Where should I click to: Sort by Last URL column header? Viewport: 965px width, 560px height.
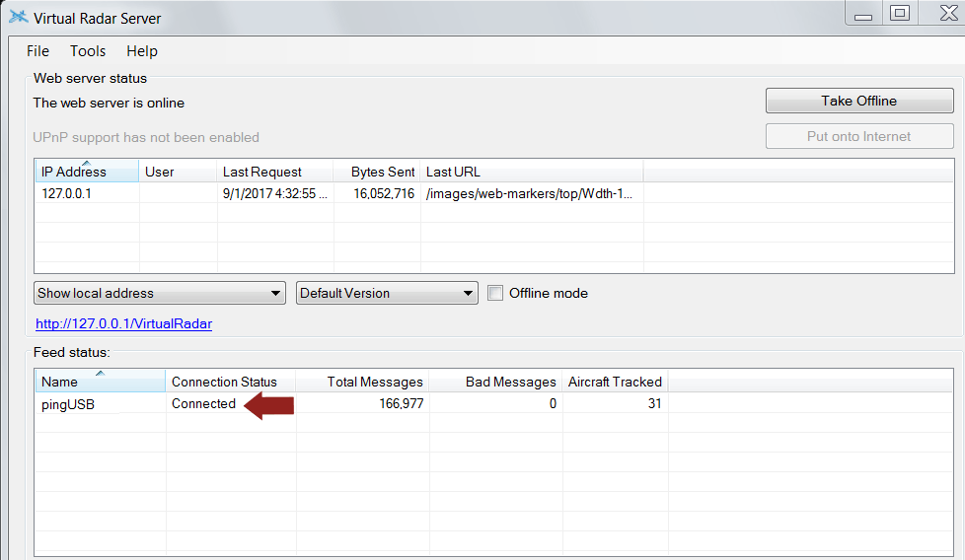pos(532,172)
